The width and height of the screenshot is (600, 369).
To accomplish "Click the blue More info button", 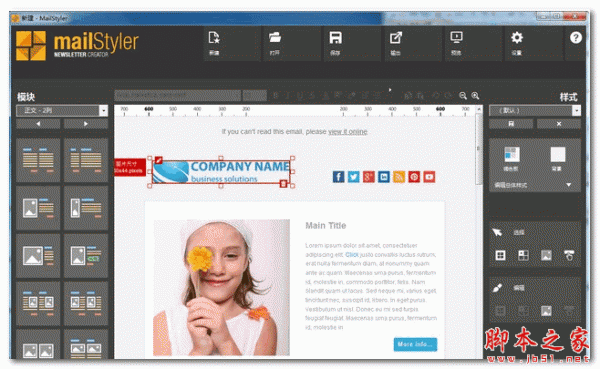I will click(415, 344).
